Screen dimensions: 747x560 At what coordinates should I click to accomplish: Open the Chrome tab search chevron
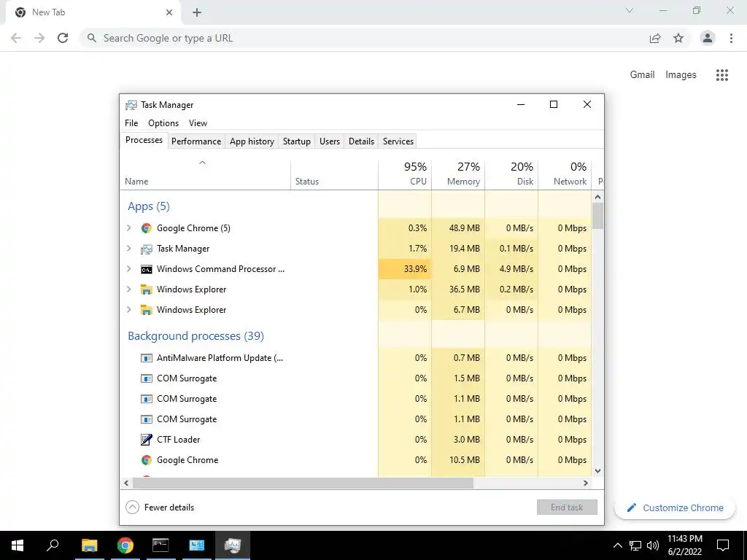[x=630, y=10]
